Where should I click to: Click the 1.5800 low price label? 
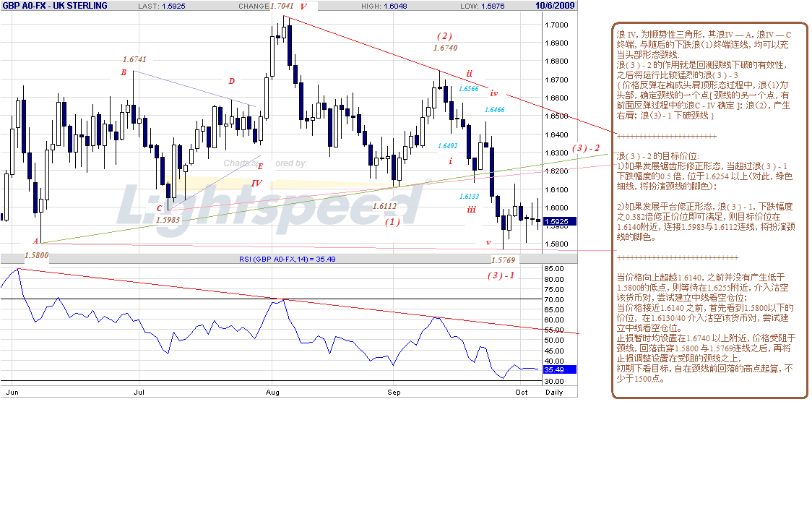[x=37, y=255]
